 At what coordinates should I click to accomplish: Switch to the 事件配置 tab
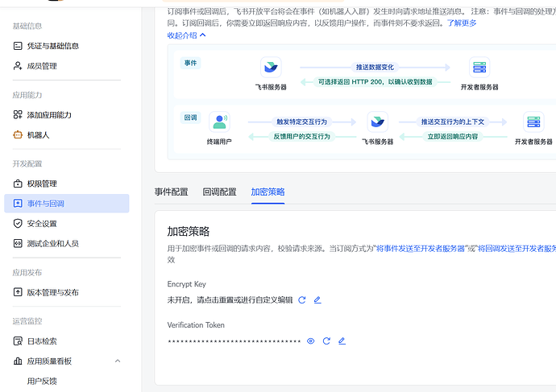(x=172, y=192)
